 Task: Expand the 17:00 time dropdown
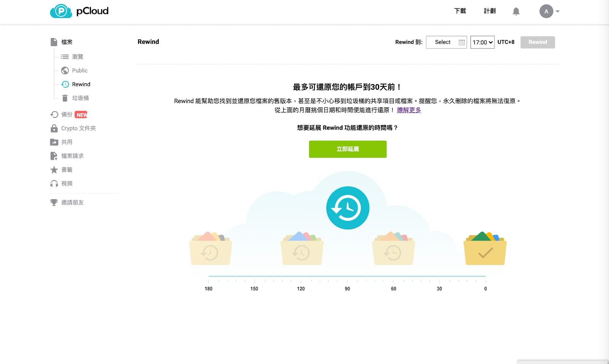point(482,42)
